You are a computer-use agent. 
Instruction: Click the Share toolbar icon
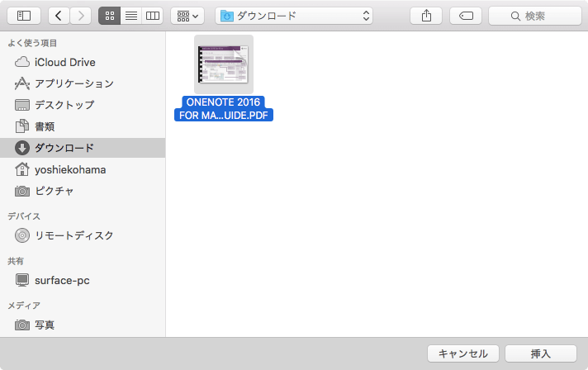click(426, 16)
